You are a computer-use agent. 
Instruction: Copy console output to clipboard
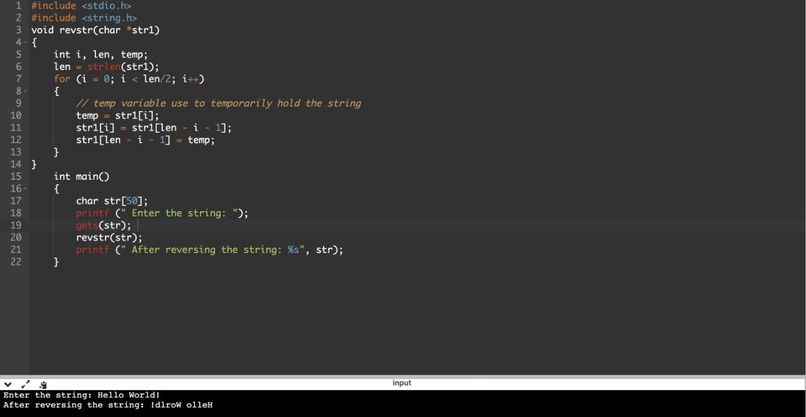pyautogui.click(x=43, y=384)
